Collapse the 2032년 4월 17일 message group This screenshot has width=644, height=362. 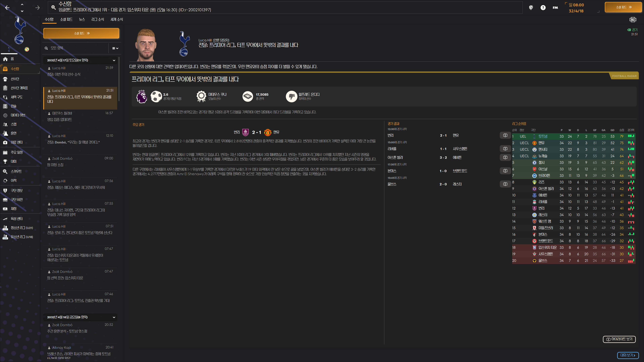(x=114, y=60)
